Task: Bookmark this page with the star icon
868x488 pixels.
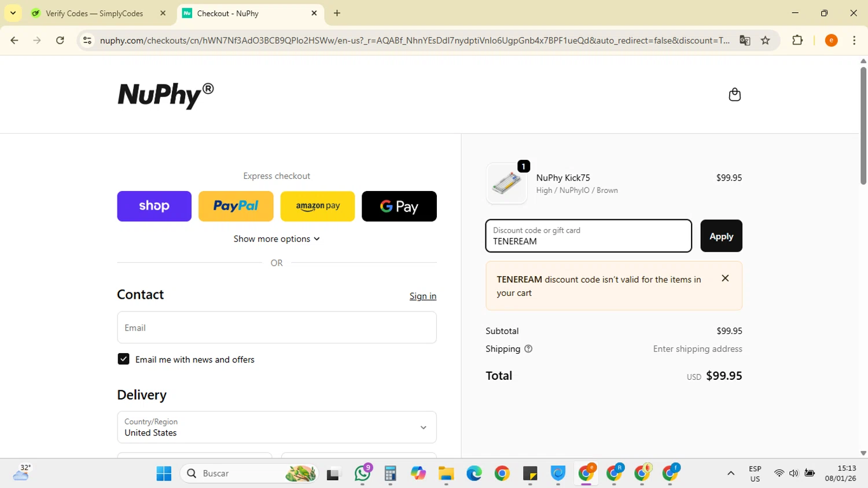Action: click(x=766, y=41)
